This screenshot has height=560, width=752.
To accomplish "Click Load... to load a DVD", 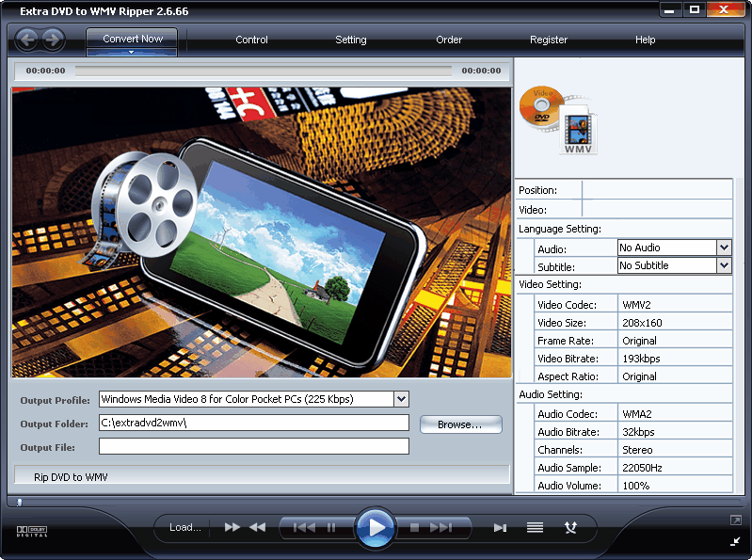I will click(x=184, y=527).
